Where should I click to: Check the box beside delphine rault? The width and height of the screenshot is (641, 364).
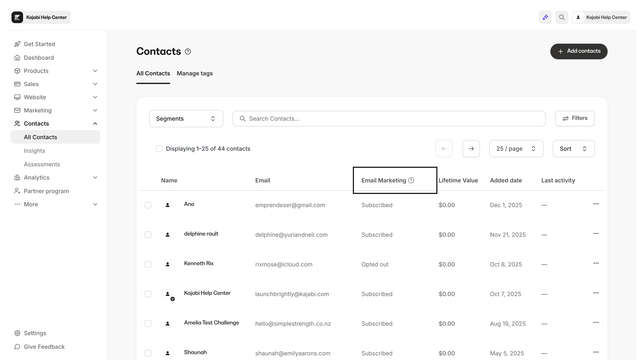pyautogui.click(x=148, y=235)
